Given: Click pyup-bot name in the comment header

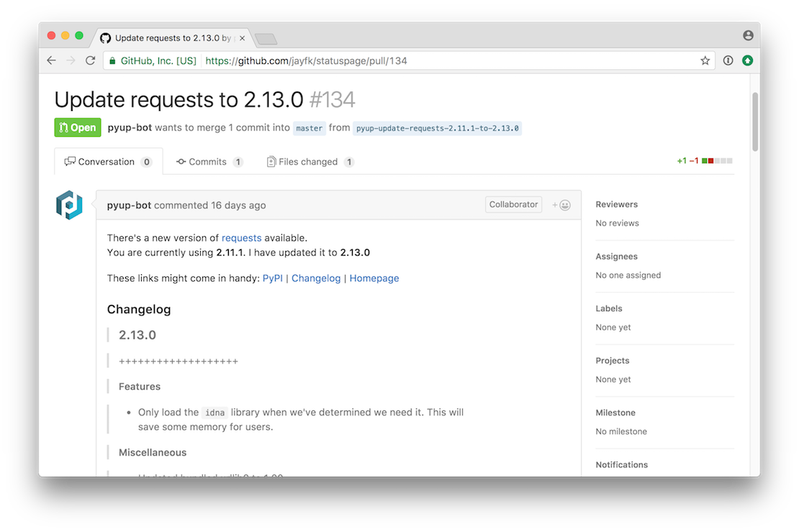Looking at the screenshot, I should [x=129, y=205].
